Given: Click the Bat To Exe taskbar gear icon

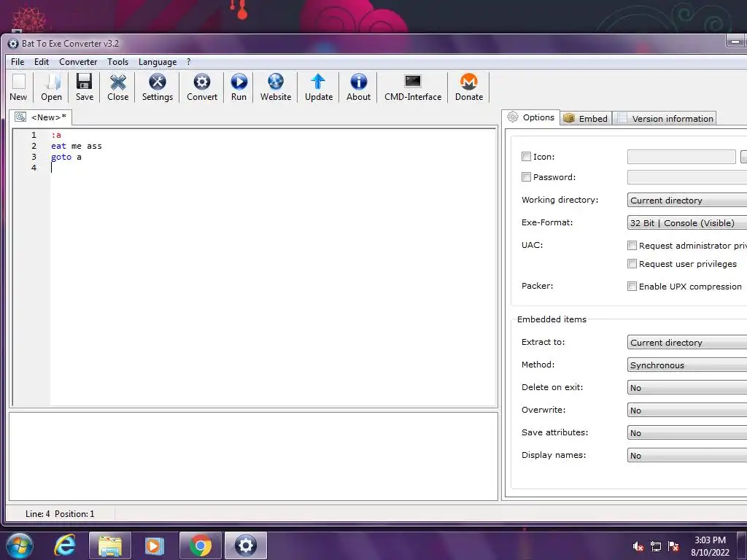Looking at the screenshot, I should 246,545.
